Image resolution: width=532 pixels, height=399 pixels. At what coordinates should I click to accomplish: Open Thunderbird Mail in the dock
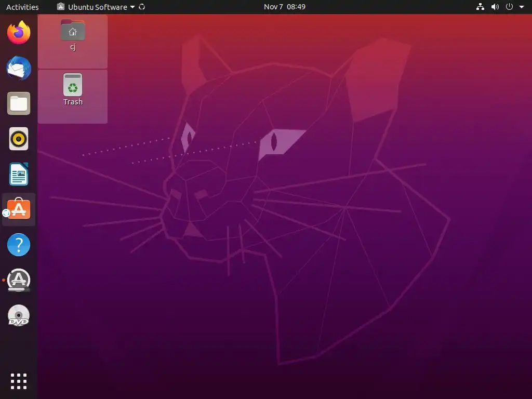(x=19, y=68)
